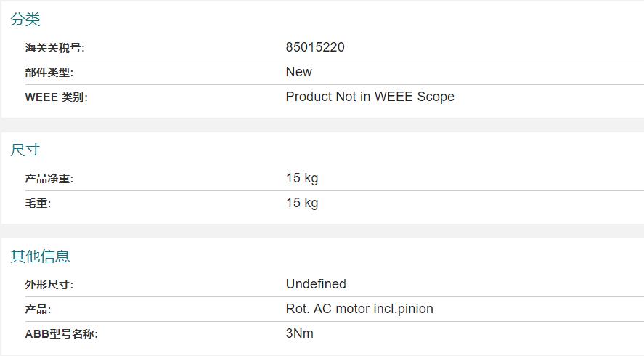Click the 海关关税号 label

point(54,48)
